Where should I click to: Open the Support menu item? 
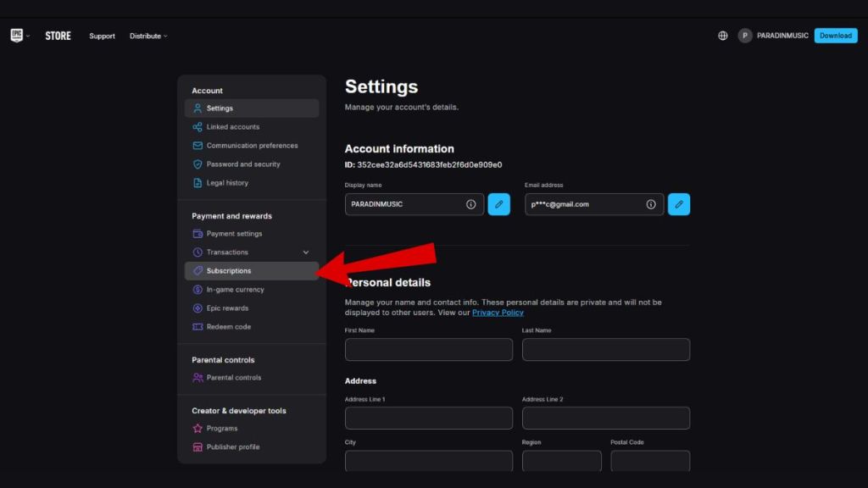[102, 36]
